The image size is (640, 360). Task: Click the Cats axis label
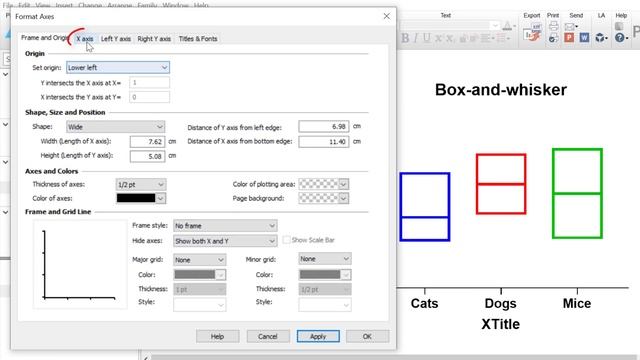click(424, 303)
